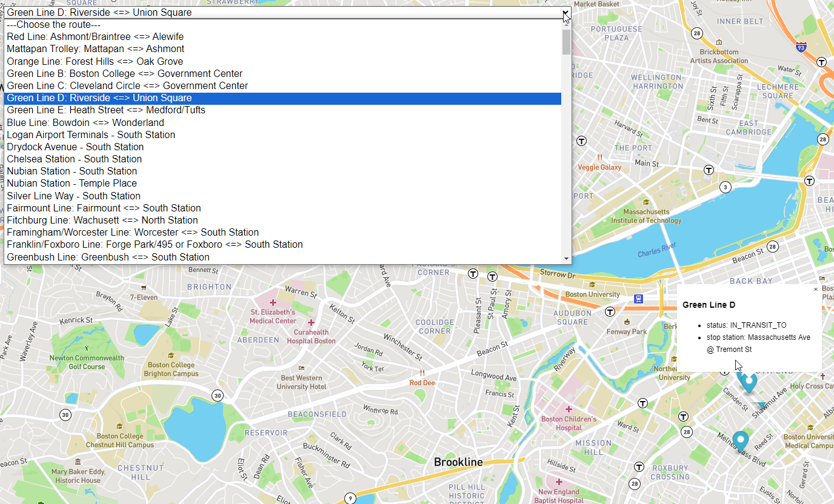Screen dimensions: 834x504
Task: Select Red Line: Ashmont/Braintree <=> Alewife
Action: (95, 37)
